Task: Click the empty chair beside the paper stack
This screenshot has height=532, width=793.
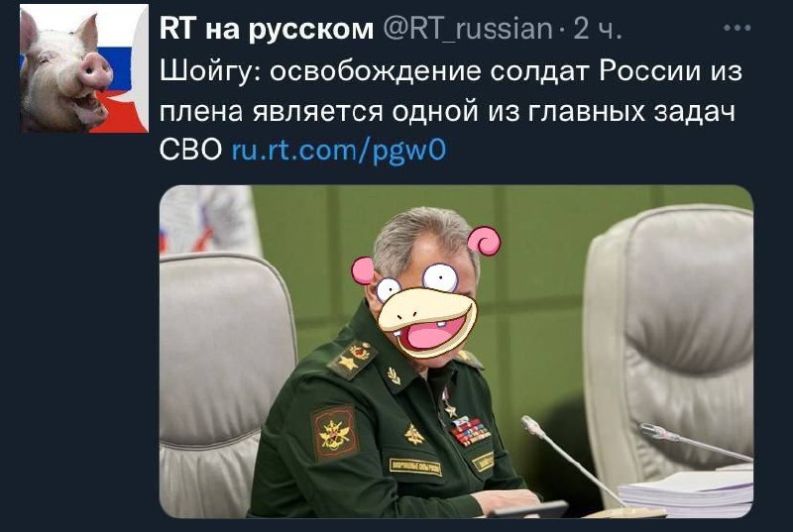Action: pyautogui.click(x=669, y=342)
